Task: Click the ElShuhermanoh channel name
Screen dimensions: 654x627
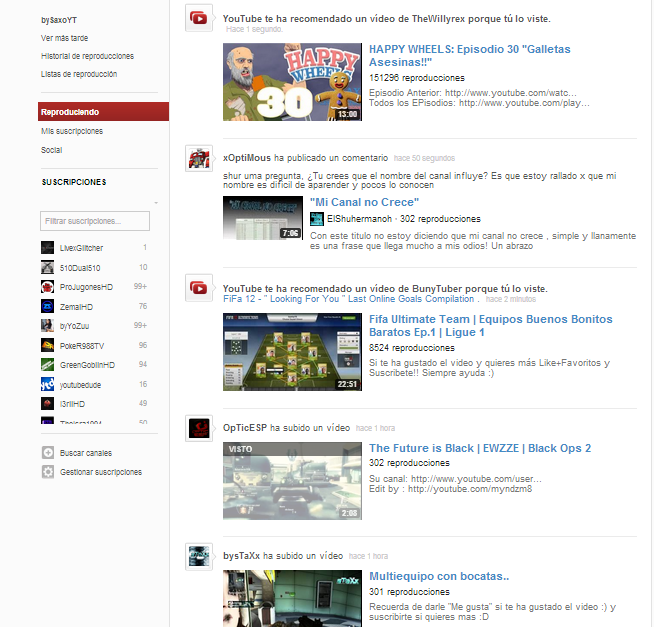Action: 359,219
